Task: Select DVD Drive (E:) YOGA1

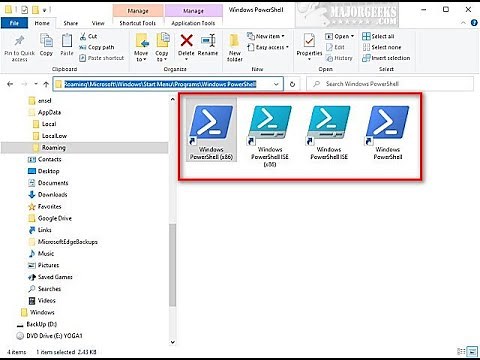Action: click(49, 336)
